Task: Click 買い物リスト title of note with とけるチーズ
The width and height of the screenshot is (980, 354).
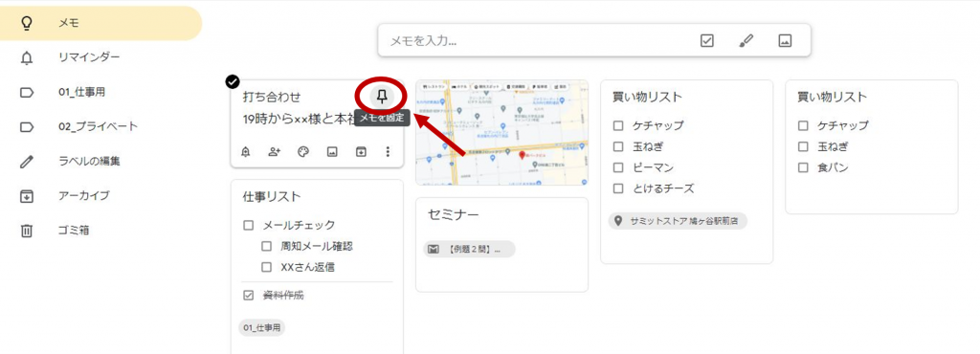Action: pyautogui.click(x=648, y=98)
